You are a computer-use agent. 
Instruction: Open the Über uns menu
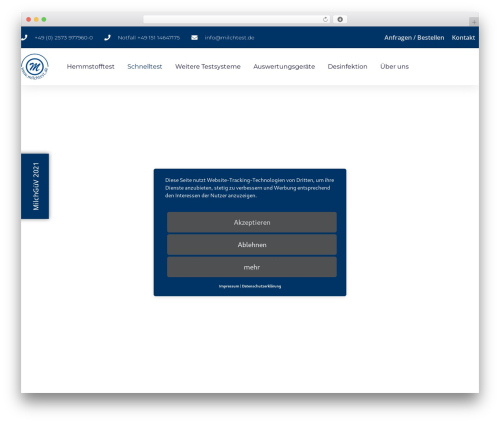394,67
